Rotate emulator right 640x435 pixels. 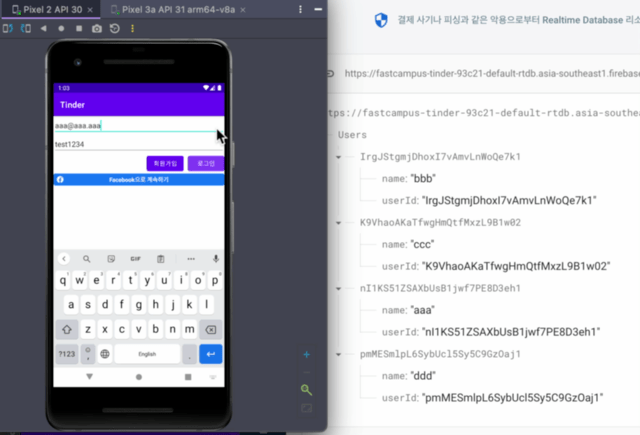click(26, 28)
